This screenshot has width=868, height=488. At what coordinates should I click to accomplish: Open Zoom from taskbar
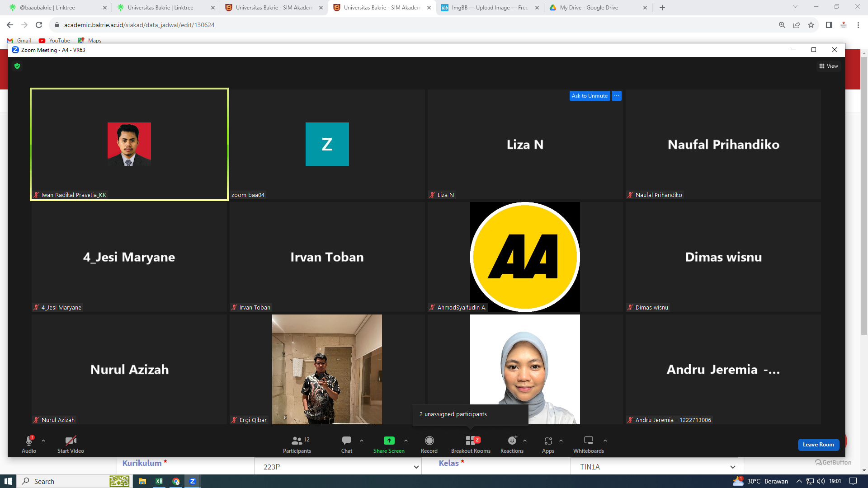point(193,481)
